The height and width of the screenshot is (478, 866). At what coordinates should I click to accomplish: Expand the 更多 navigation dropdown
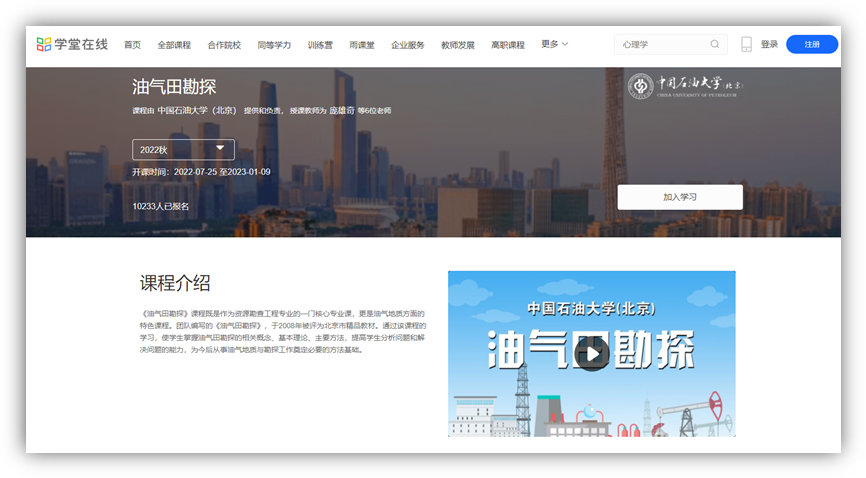(x=554, y=44)
